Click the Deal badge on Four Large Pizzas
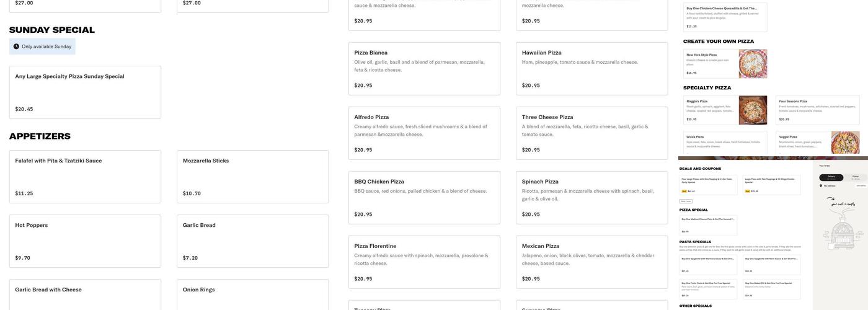Viewport: 868px width, 310px height. (684, 191)
